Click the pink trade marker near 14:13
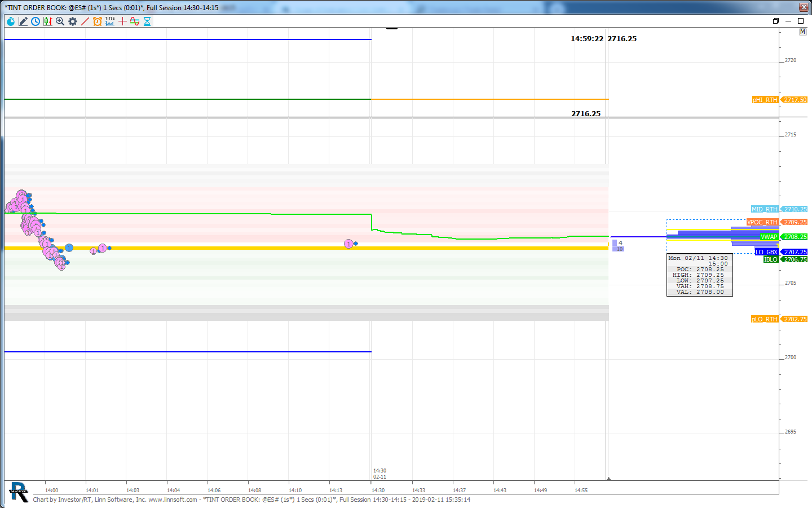The width and height of the screenshot is (812, 508). coord(348,244)
